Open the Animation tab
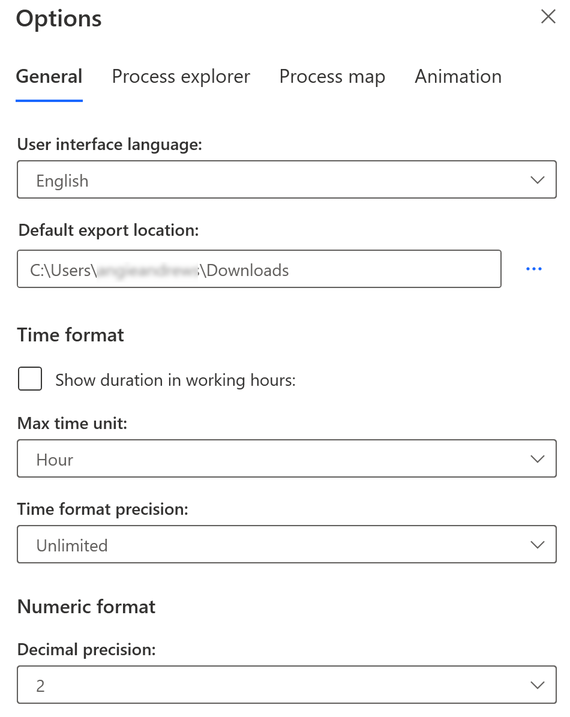 (x=458, y=76)
